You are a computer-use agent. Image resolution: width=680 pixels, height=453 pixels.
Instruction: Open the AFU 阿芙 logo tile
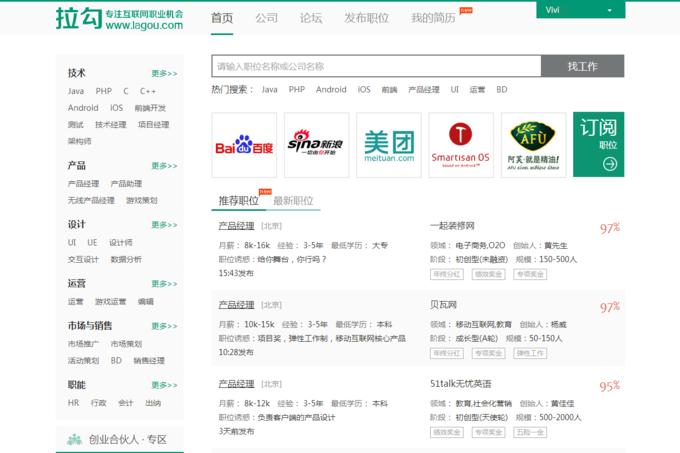[533, 145]
